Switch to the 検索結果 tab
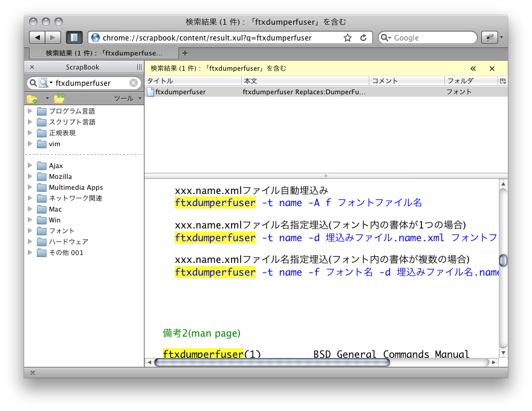This screenshot has width=532, height=411. click(x=103, y=53)
